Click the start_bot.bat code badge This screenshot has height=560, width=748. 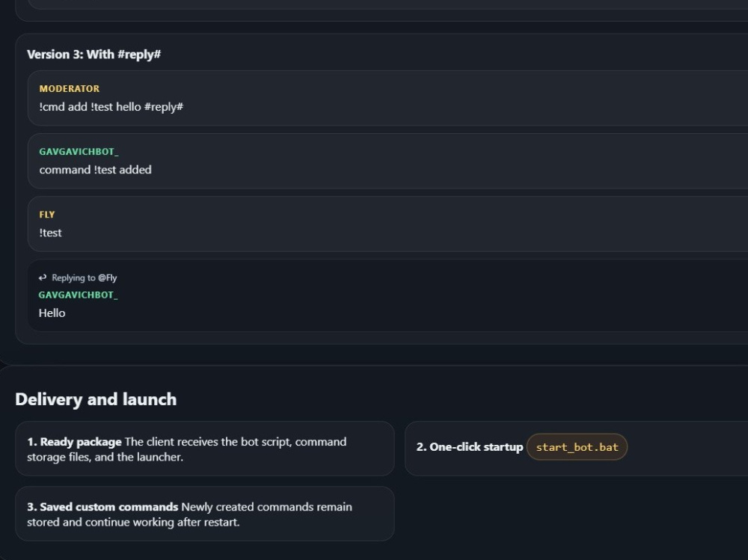click(577, 447)
